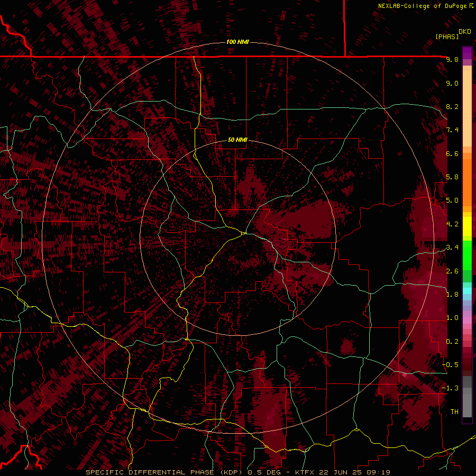Click the cyan segment of the color bar
Screen dimensions: 476x476
(467, 290)
